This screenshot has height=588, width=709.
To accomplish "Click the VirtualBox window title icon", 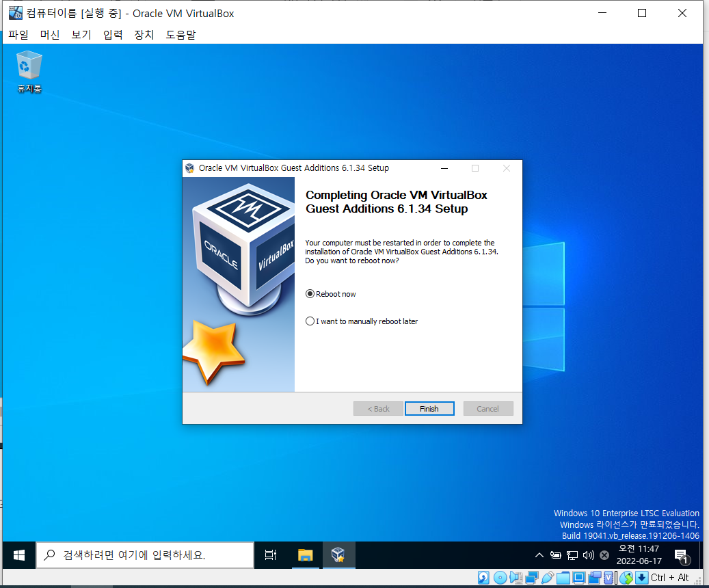I will click(15, 13).
